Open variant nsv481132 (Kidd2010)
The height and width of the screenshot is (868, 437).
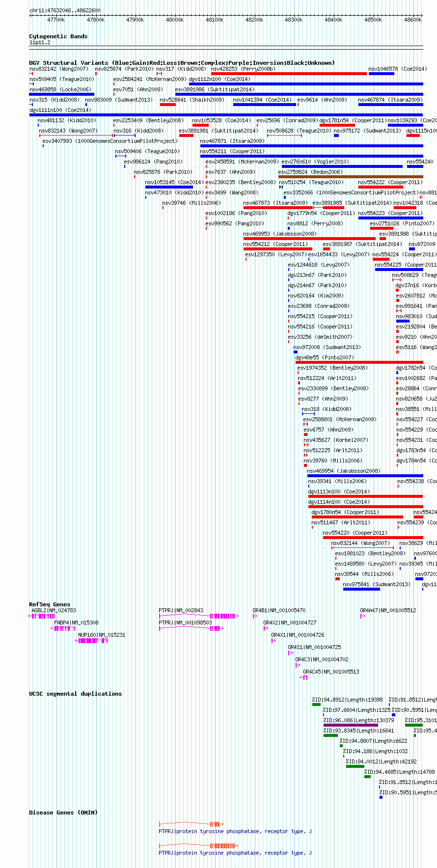click(x=67, y=120)
